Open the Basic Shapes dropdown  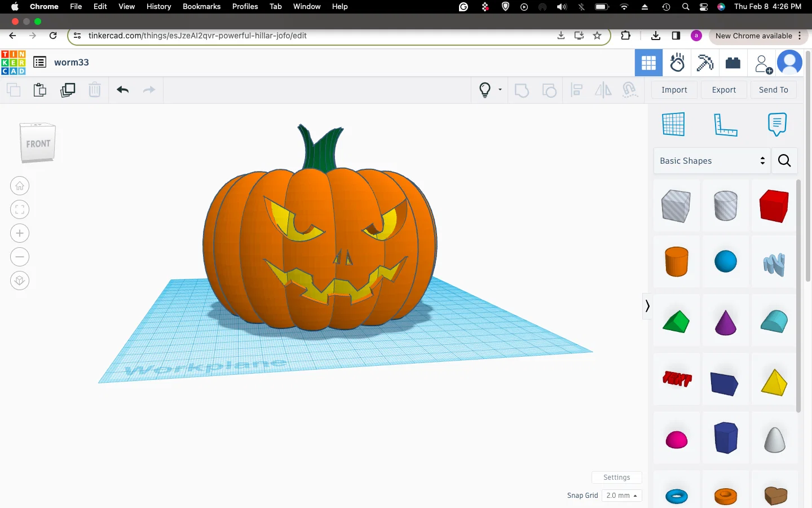click(x=712, y=161)
